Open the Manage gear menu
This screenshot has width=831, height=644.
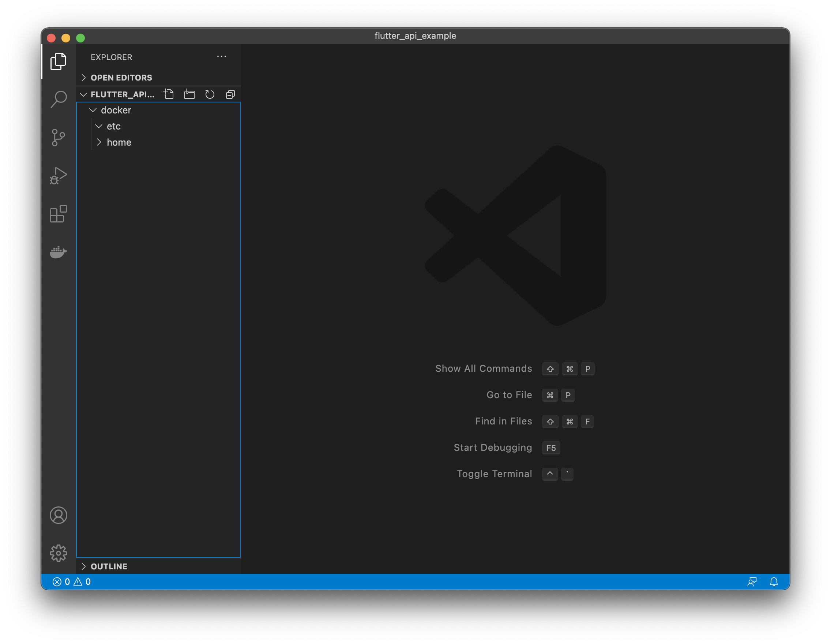coord(58,553)
